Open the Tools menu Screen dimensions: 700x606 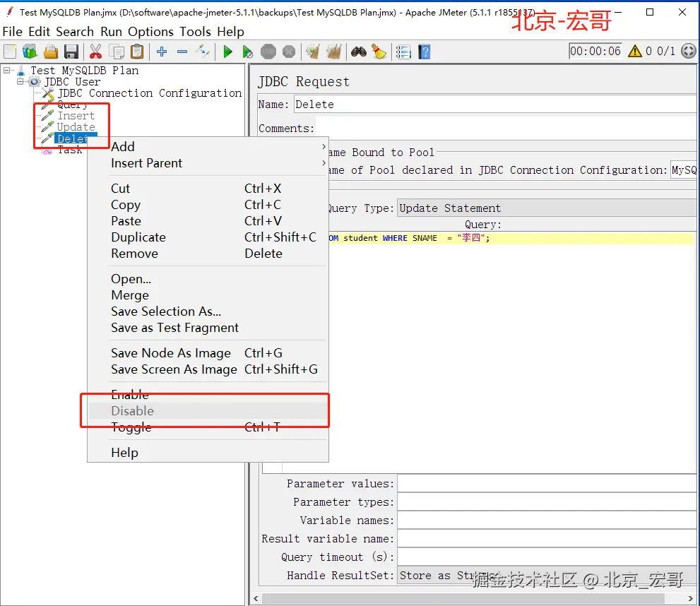195,32
